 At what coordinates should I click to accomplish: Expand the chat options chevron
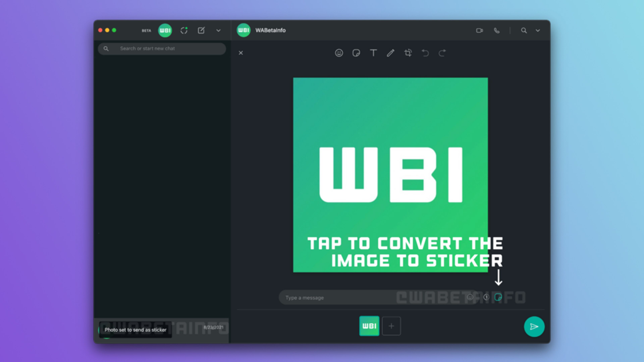coord(538,31)
